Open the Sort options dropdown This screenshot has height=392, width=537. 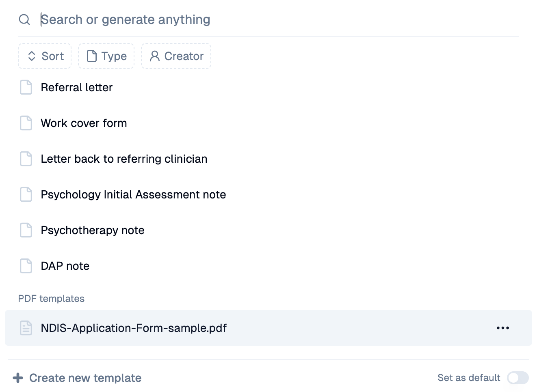(45, 56)
